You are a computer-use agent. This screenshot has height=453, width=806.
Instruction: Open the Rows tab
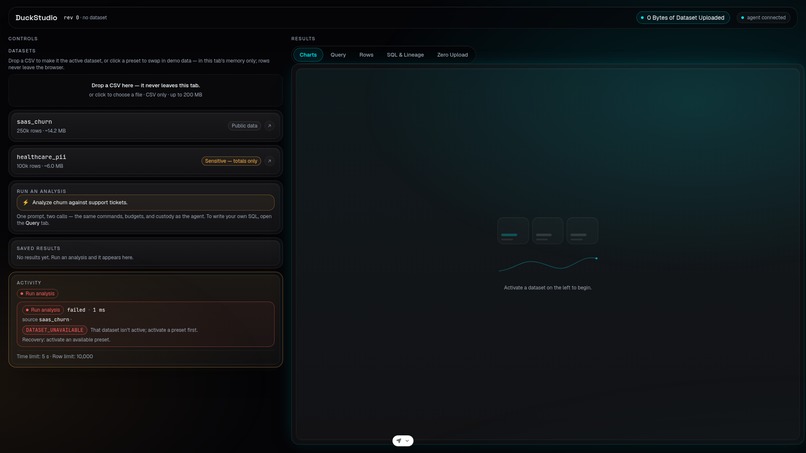tap(367, 55)
